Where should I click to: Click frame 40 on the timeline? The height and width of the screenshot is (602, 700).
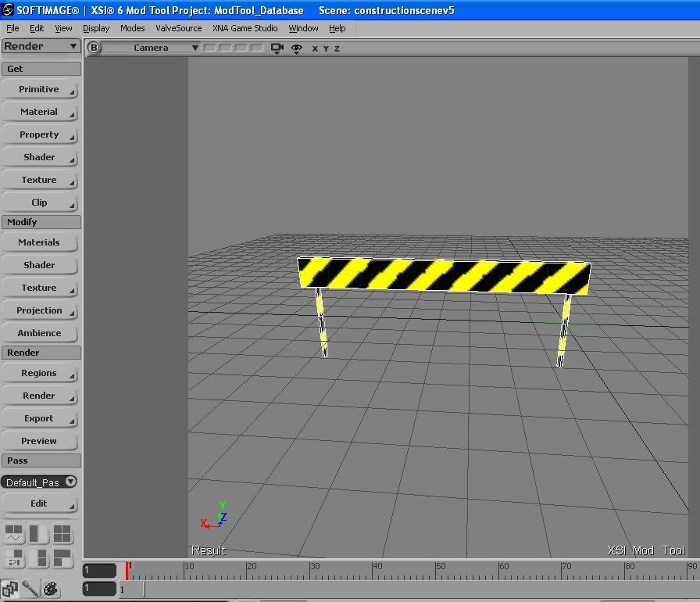pyautogui.click(x=373, y=571)
